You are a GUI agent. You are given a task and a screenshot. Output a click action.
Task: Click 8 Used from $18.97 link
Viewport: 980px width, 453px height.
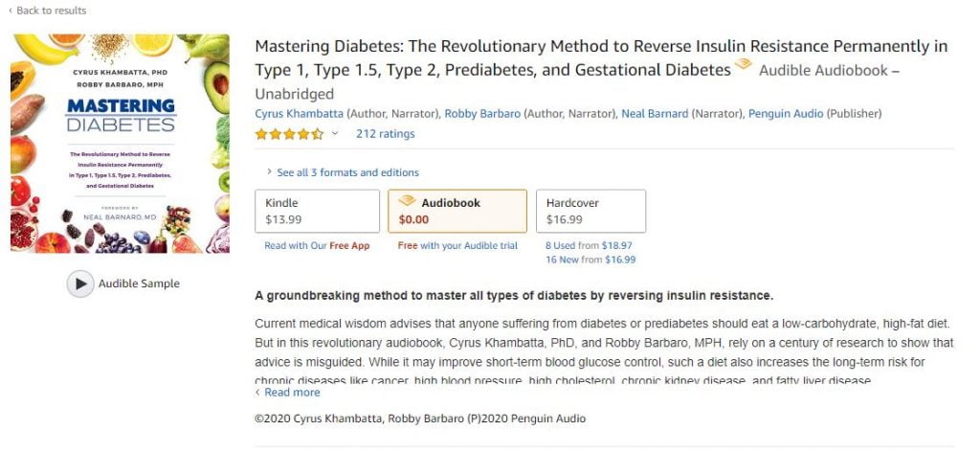pyautogui.click(x=589, y=246)
